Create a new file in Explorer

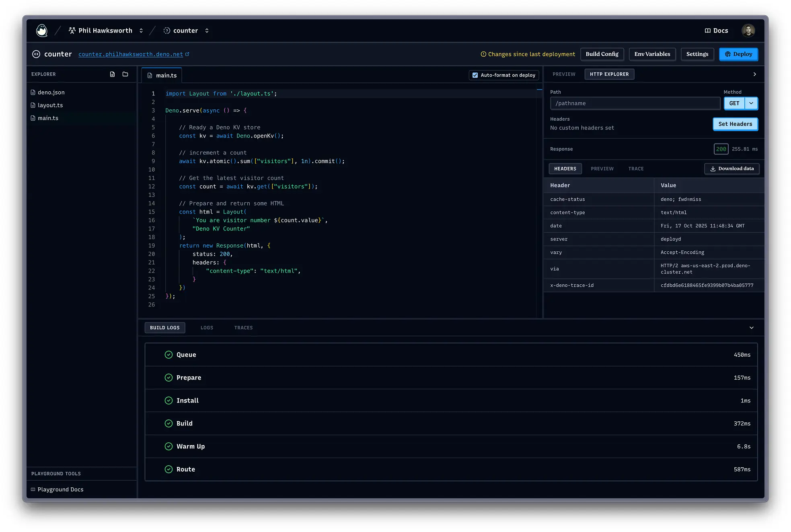point(113,74)
